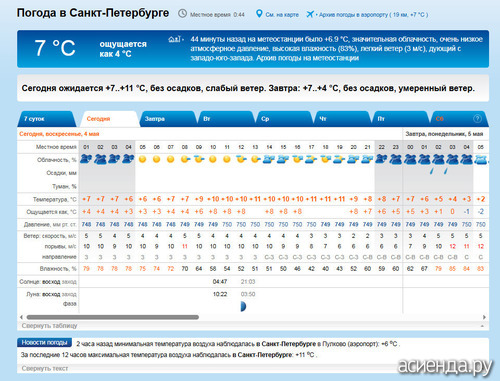
Task: Click the right scroll arrow of table
Action: tap(484, 317)
